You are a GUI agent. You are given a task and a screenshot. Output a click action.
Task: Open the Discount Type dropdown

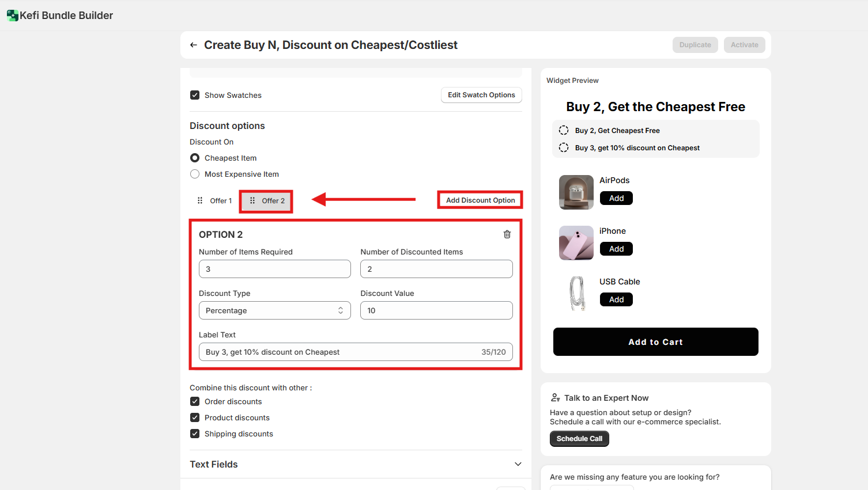pos(274,310)
